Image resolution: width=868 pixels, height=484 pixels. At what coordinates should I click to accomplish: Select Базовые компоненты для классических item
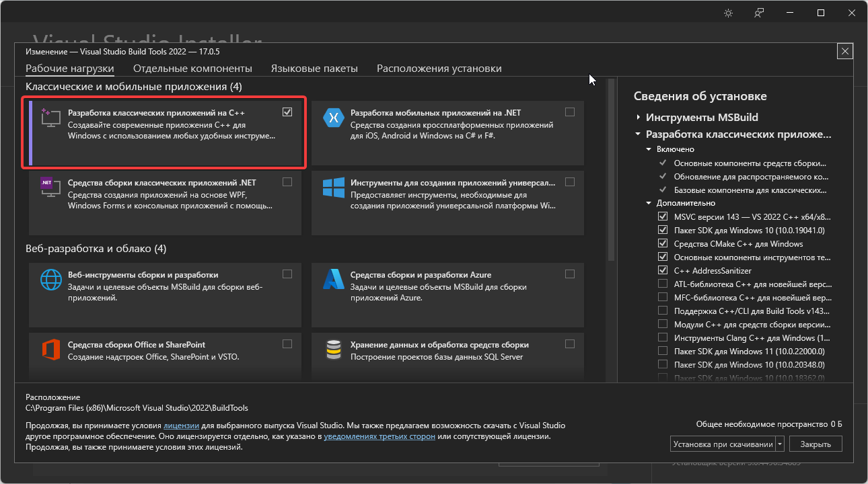pos(751,190)
